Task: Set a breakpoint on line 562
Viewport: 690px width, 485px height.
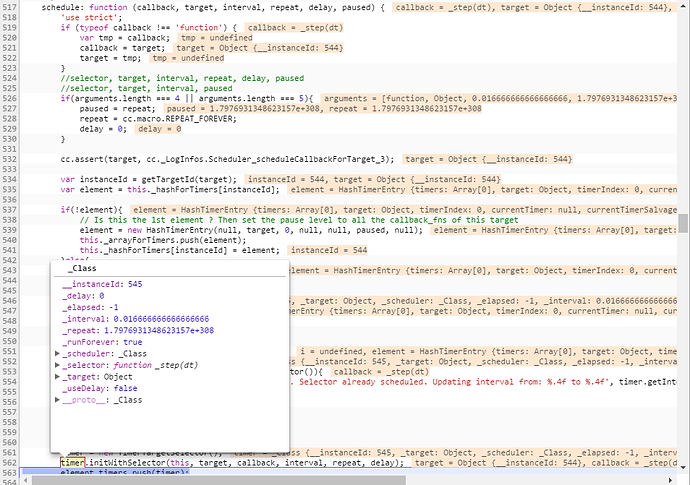Action: click(10, 463)
